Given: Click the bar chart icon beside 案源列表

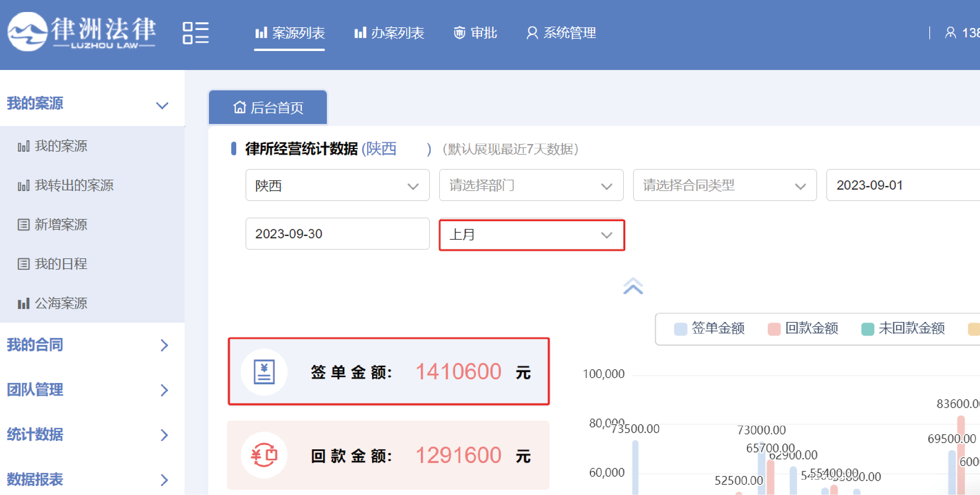Looking at the screenshot, I should pos(261,33).
